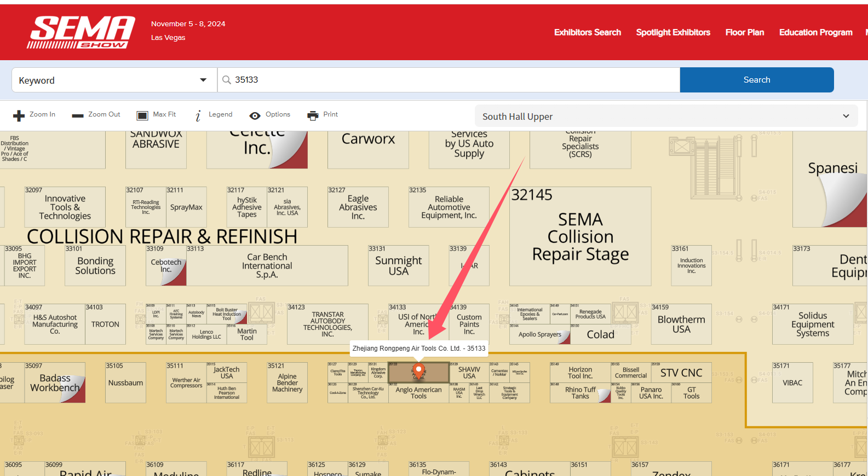Select the Custom Paints Inc. booth 34139
This screenshot has height=476, width=868.
click(x=469, y=324)
